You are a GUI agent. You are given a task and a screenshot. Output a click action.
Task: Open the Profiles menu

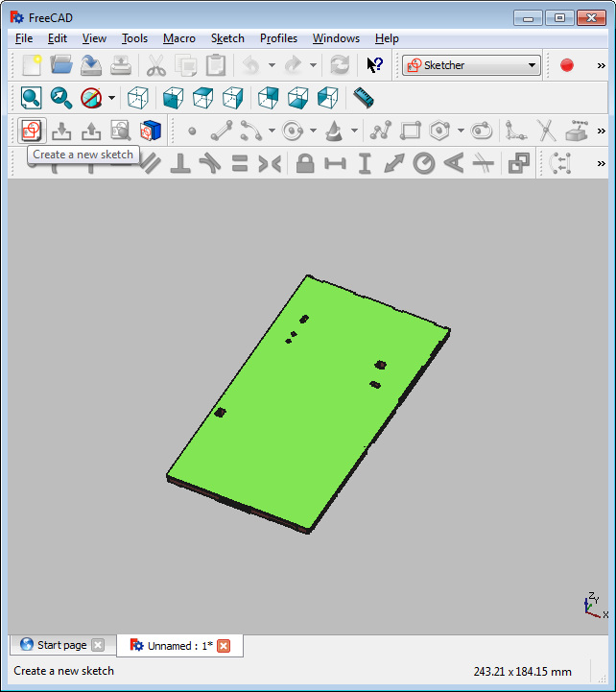(278, 38)
